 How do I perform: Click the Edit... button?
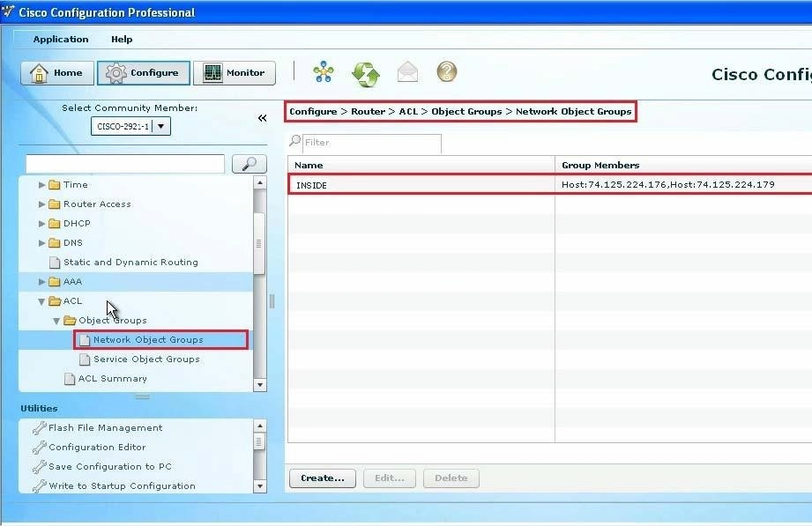pyautogui.click(x=390, y=478)
